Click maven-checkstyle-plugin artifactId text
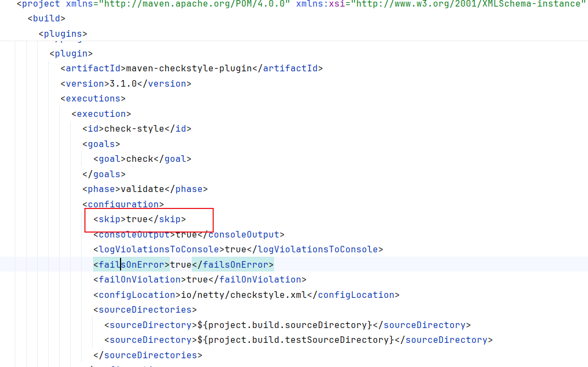The width and height of the screenshot is (588, 367). (x=189, y=69)
